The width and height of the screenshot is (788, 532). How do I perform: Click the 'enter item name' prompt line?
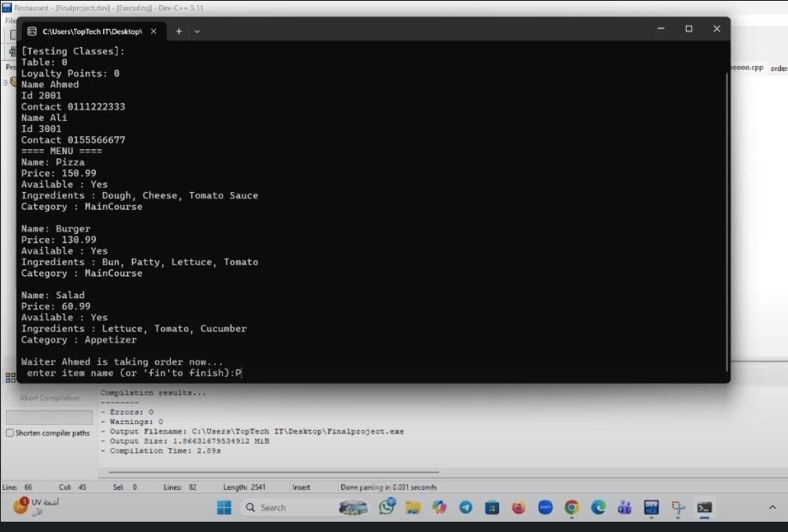click(x=134, y=373)
